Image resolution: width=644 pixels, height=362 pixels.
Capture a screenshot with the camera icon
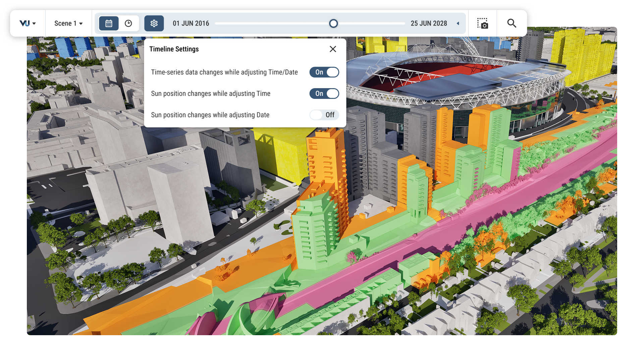(482, 23)
